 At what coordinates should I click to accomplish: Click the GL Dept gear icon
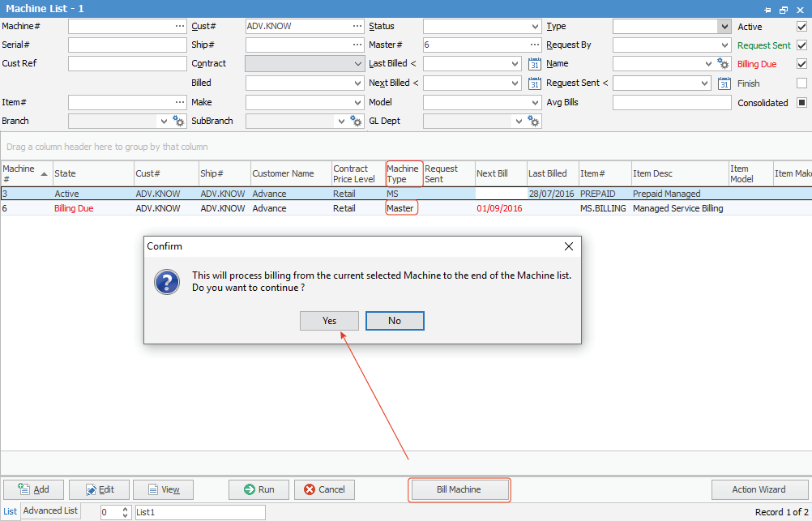533,121
